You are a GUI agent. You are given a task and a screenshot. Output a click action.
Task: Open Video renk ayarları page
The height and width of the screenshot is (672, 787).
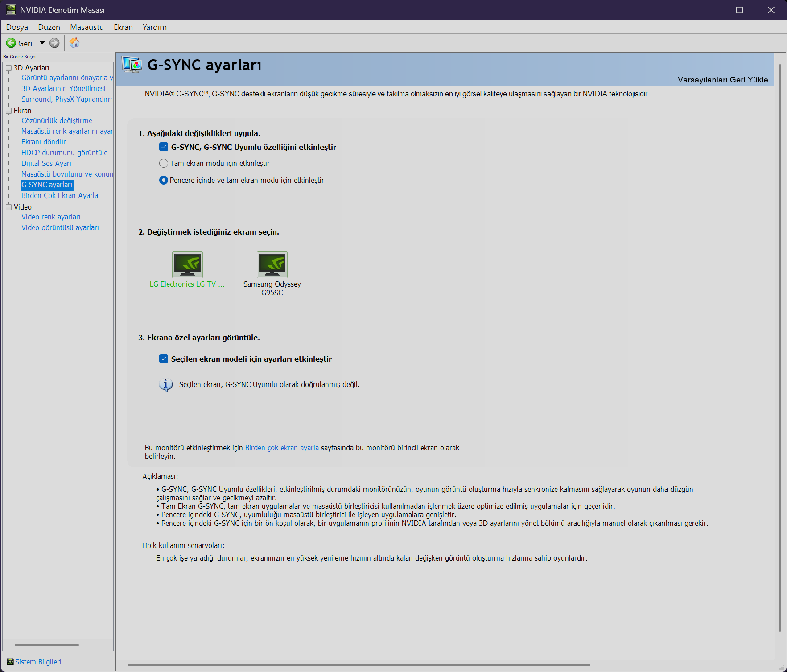[51, 217]
